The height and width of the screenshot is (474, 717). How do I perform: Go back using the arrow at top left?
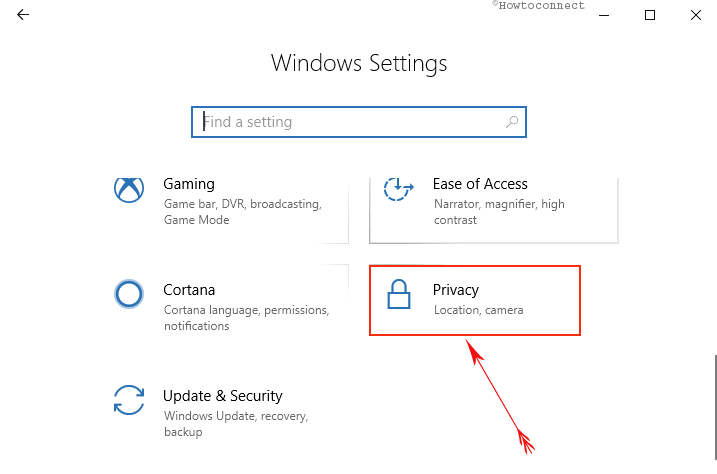pos(23,15)
